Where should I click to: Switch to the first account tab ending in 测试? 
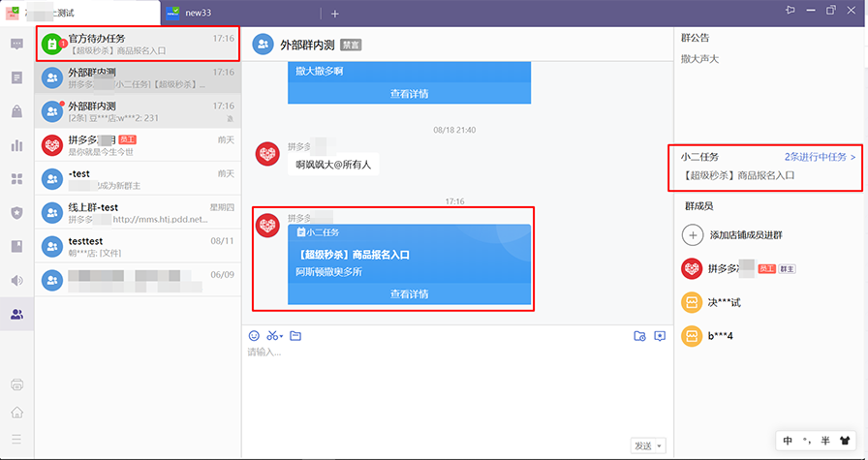(x=80, y=13)
